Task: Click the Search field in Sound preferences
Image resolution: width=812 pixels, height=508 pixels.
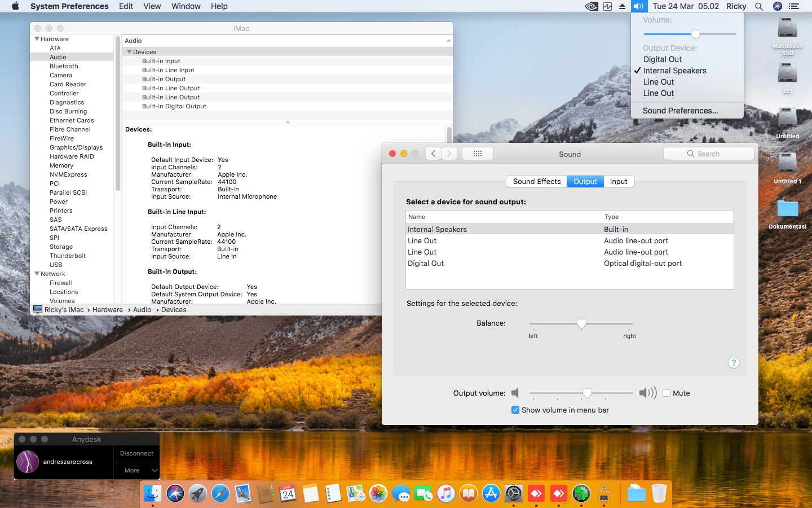Action: pos(709,154)
